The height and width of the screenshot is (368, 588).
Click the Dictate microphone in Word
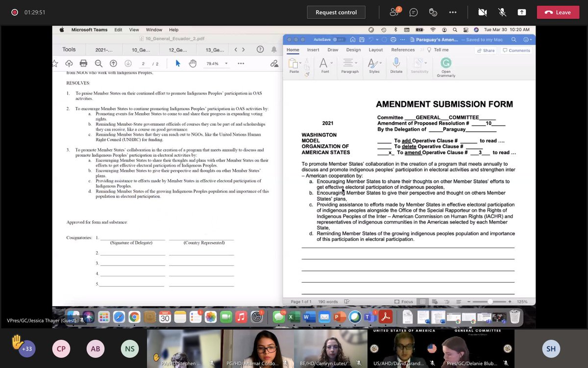[396, 66]
